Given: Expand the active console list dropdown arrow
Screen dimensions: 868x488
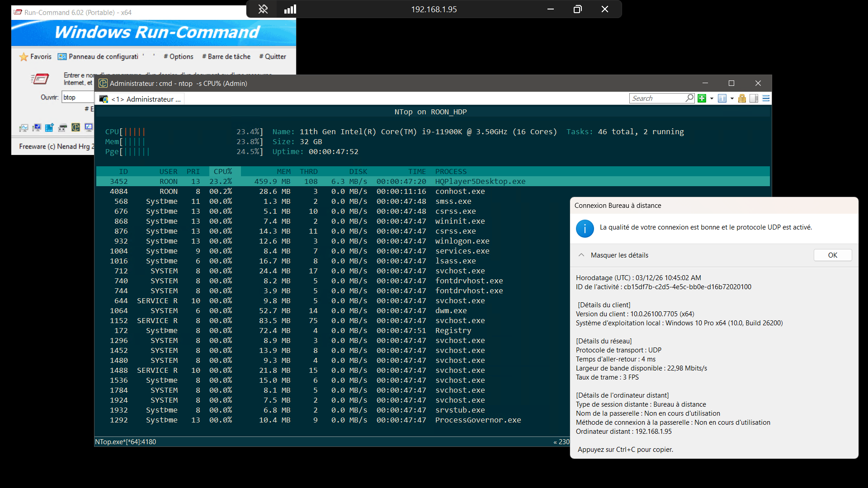Looking at the screenshot, I should 732,99.
